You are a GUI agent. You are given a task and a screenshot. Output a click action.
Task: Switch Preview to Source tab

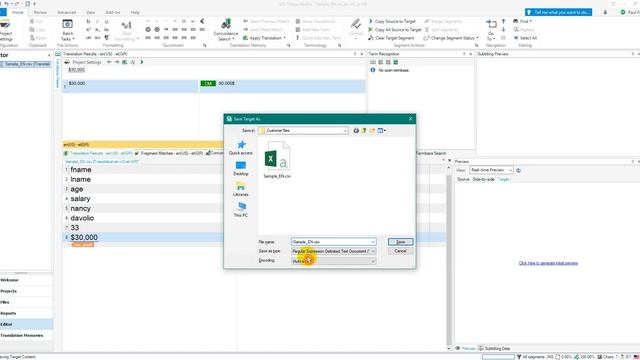(x=463, y=180)
